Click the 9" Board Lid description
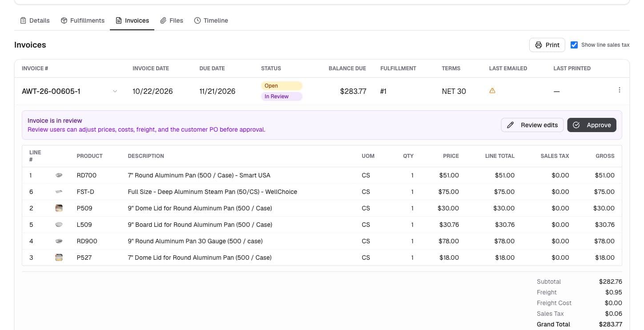 tap(200, 225)
